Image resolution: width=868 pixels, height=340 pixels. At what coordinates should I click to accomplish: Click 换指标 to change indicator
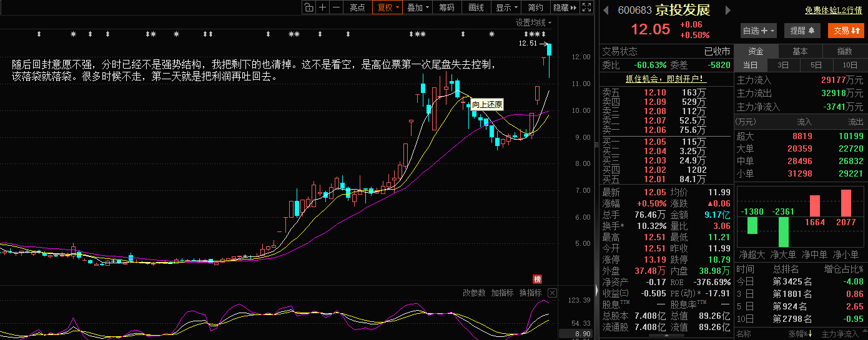click(531, 293)
